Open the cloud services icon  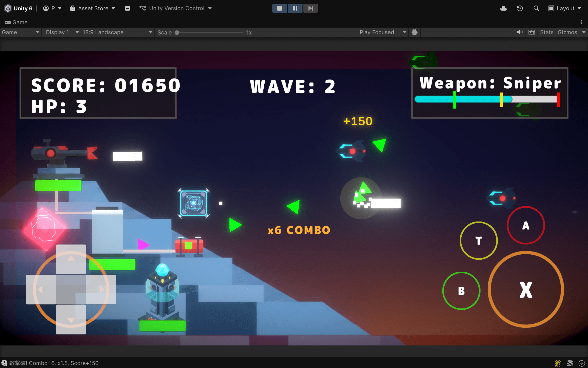click(503, 8)
